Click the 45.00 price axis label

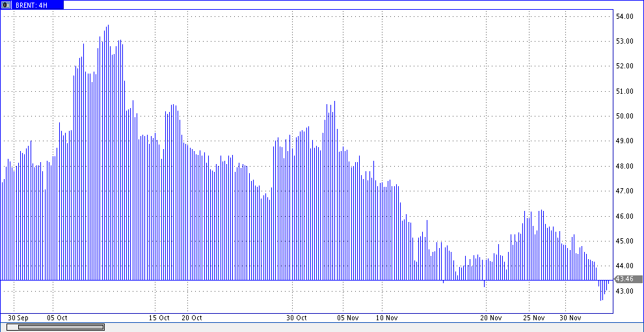[624, 242]
